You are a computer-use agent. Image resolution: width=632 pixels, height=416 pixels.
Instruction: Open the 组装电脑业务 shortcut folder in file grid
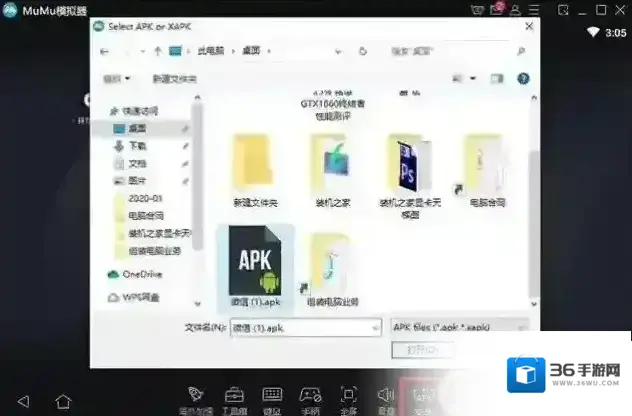332,270
